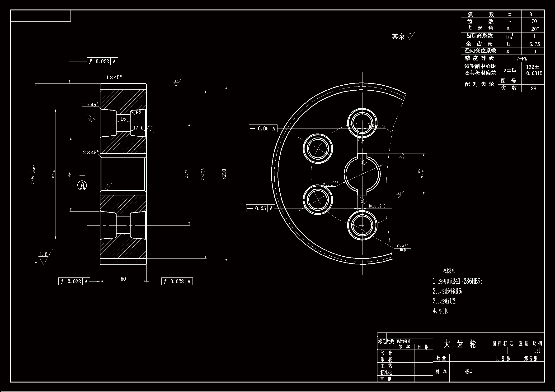
Task: Click the circled datum A symbol
Action: tap(82, 185)
